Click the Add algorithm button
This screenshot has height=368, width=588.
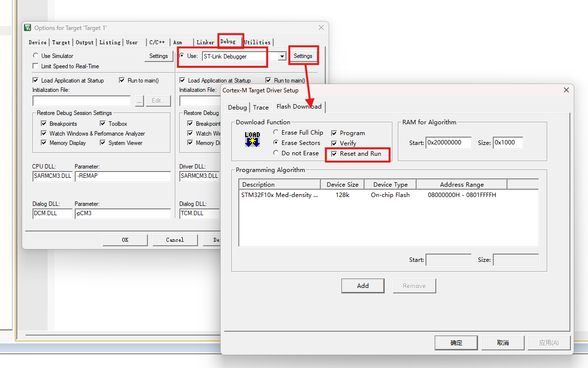point(363,286)
